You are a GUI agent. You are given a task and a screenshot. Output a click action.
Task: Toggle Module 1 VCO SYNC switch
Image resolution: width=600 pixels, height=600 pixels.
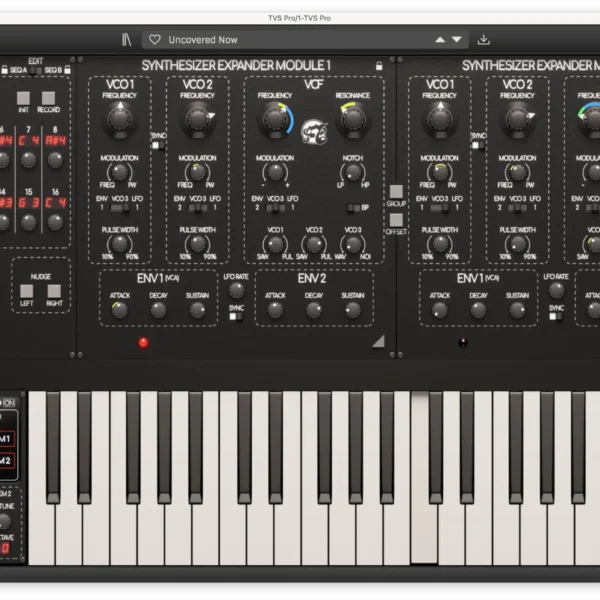(x=158, y=145)
